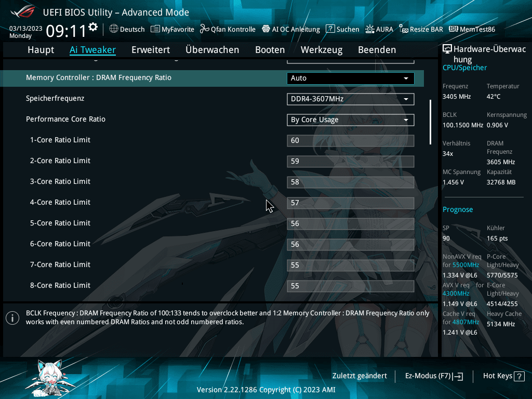Click the ROG logo in the header
The width and height of the screenshot is (532, 399).
click(x=23, y=12)
